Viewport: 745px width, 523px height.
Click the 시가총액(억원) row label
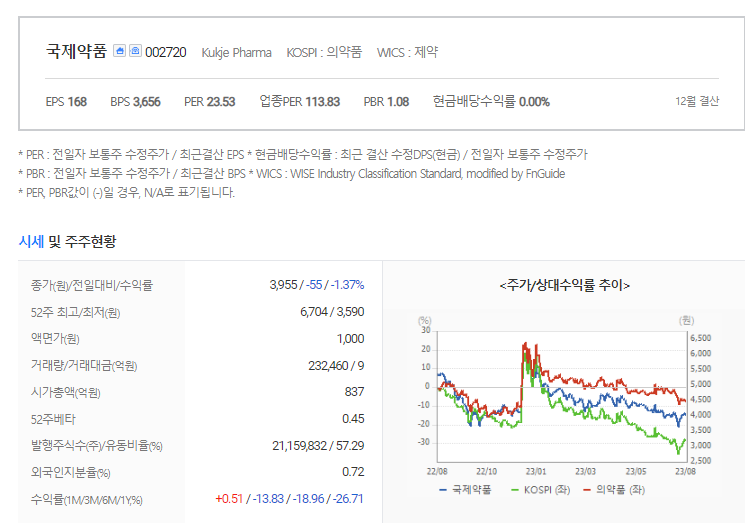66,393
